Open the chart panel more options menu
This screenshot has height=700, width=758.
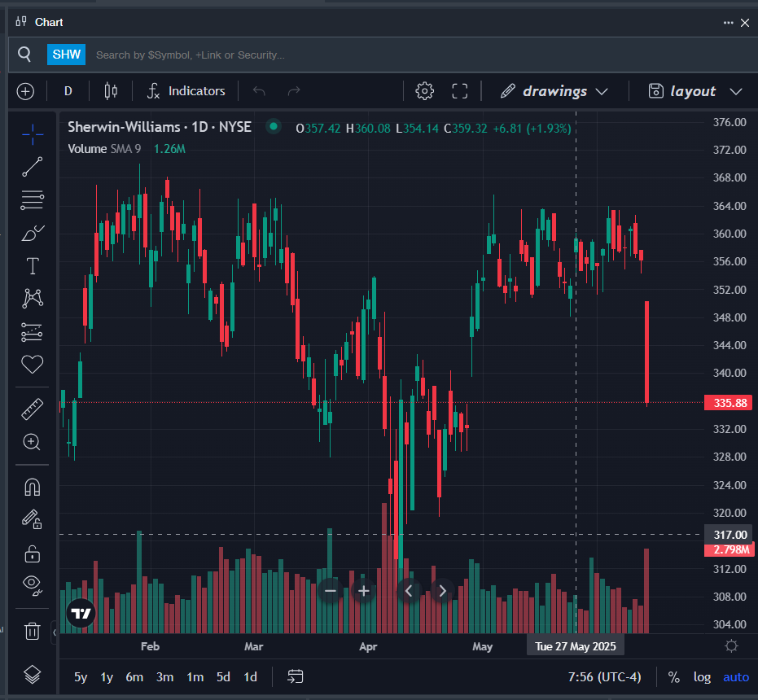coord(728,23)
